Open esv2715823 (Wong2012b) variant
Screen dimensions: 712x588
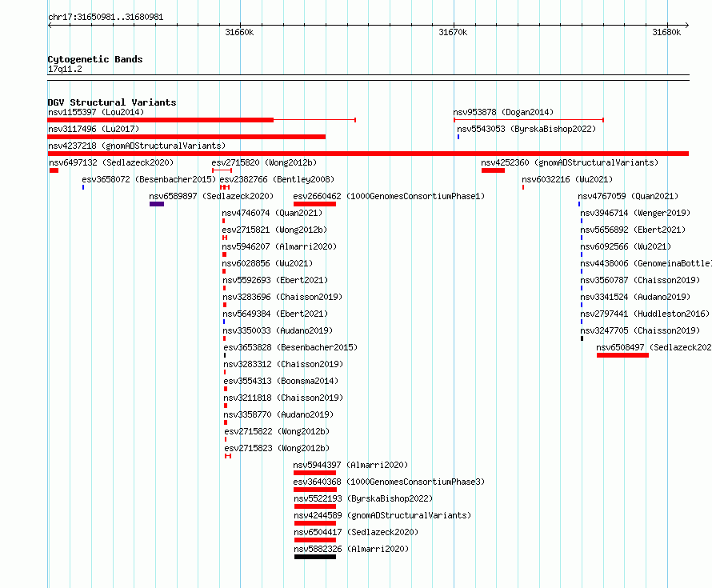277,448
